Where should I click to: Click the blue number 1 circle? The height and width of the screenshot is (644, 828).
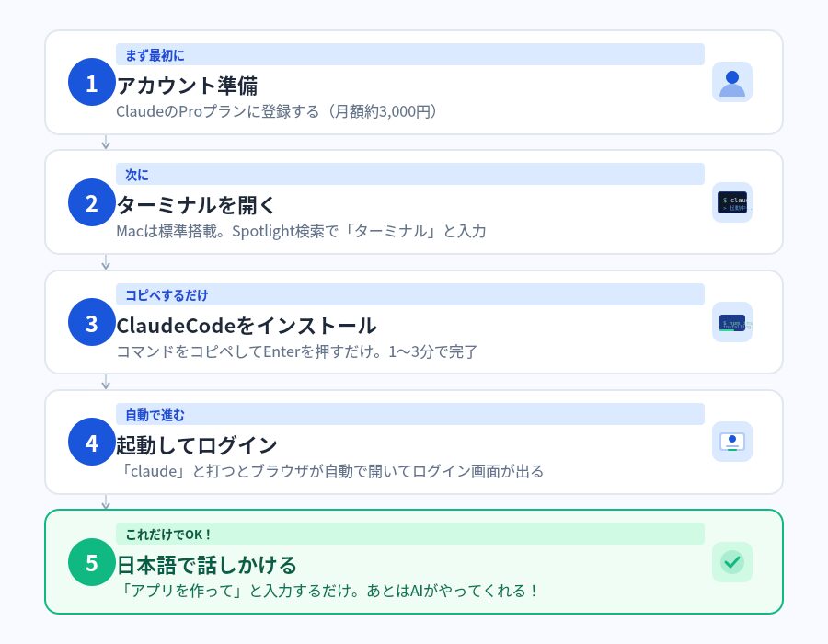[x=91, y=84]
